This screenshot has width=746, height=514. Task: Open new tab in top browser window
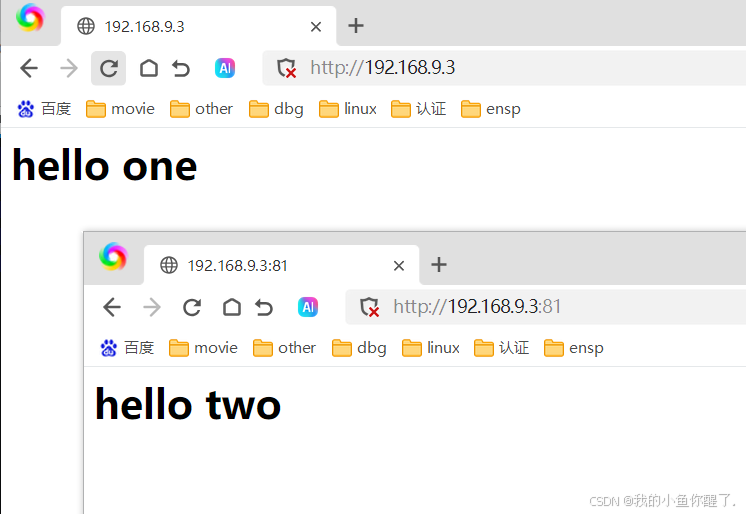click(356, 26)
